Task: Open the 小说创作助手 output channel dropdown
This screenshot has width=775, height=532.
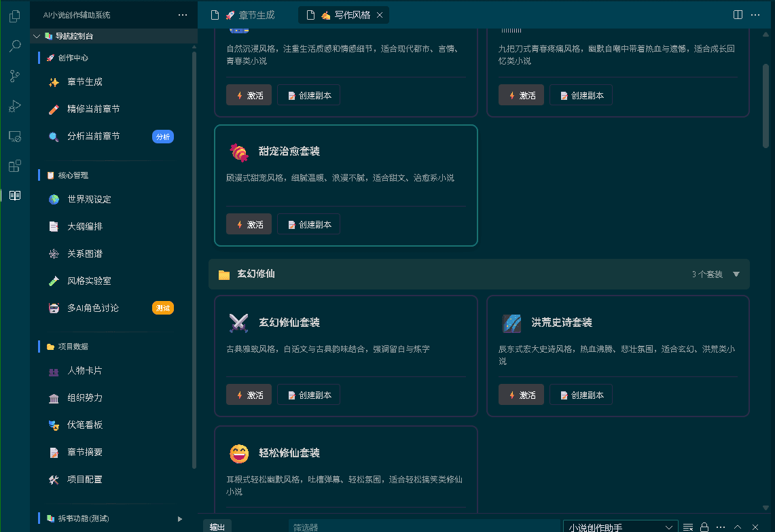Action: pyautogui.click(x=619, y=527)
